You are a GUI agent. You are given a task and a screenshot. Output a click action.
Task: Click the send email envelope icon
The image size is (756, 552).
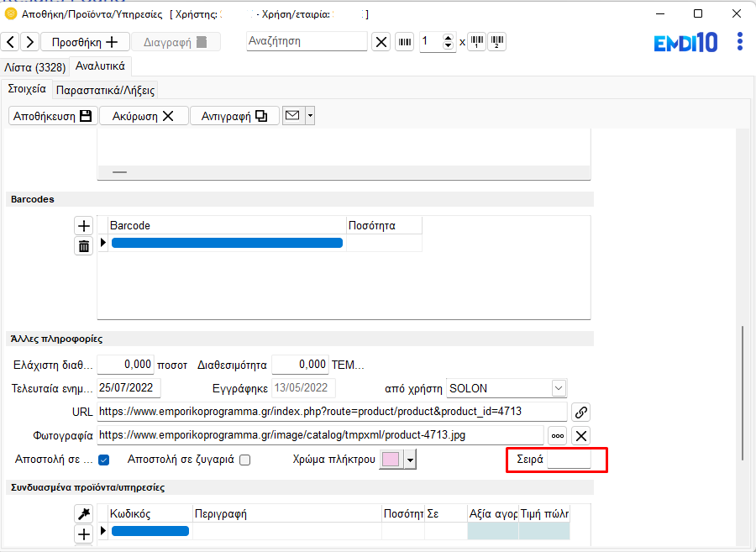[293, 116]
